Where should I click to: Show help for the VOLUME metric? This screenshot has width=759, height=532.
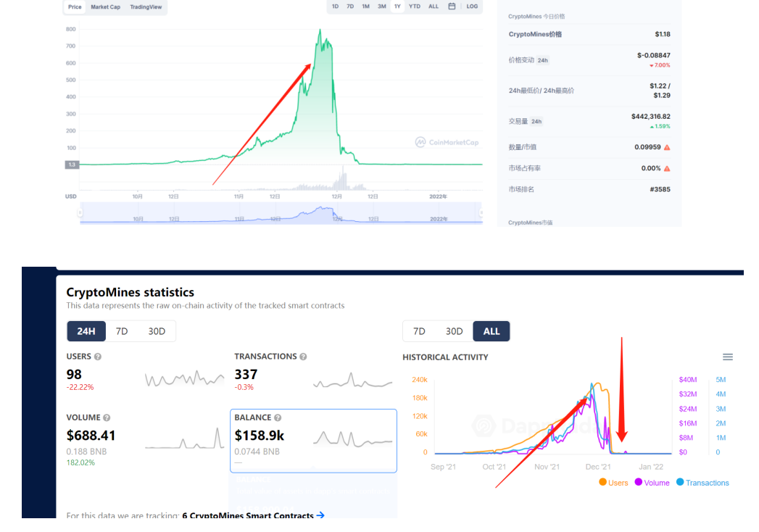point(107,417)
